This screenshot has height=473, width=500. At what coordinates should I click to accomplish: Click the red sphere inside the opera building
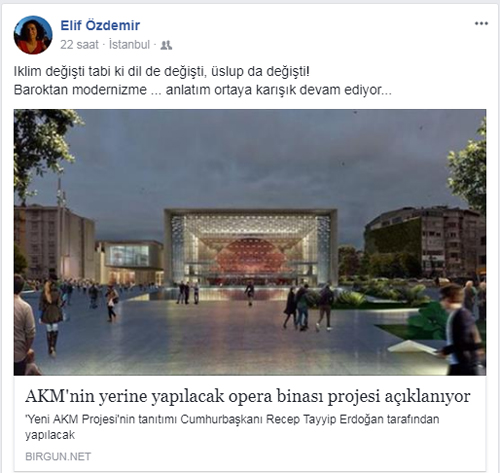(x=252, y=255)
